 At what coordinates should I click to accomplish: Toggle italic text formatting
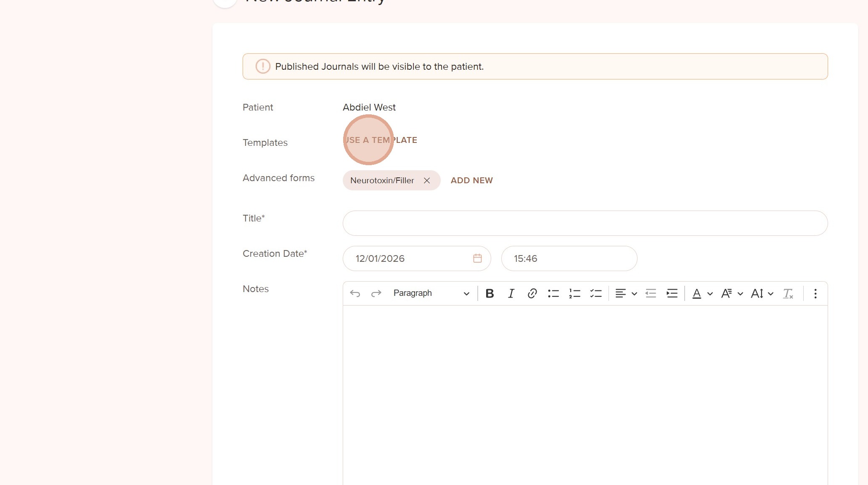pos(511,293)
